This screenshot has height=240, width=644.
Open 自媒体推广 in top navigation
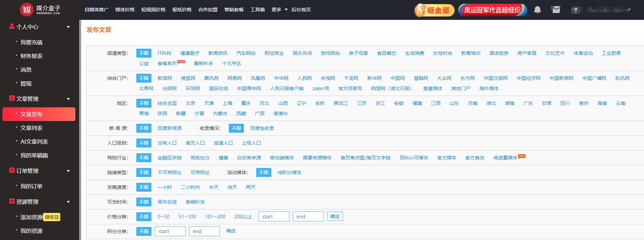pyautogui.click(x=97, y=10)
